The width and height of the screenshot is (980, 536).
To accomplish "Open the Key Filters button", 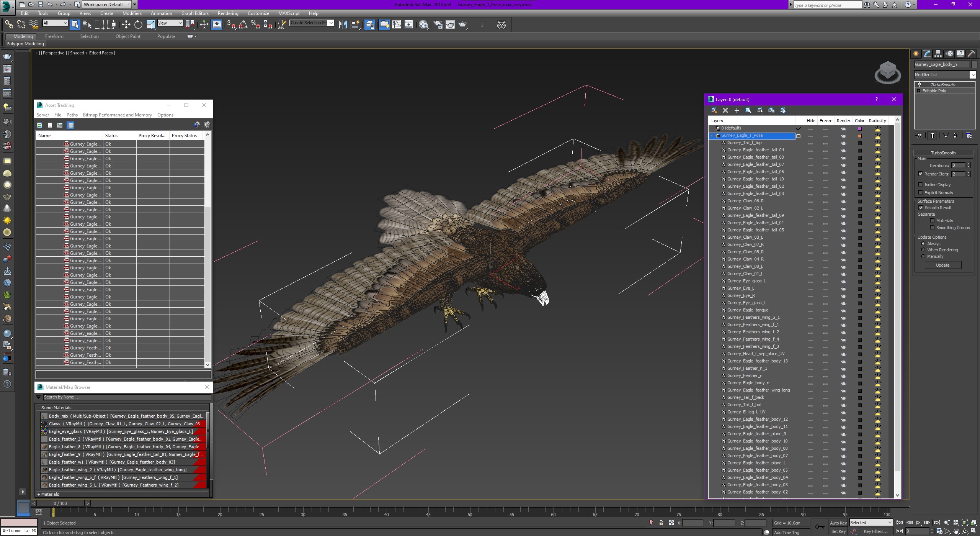I will point(875,531).
